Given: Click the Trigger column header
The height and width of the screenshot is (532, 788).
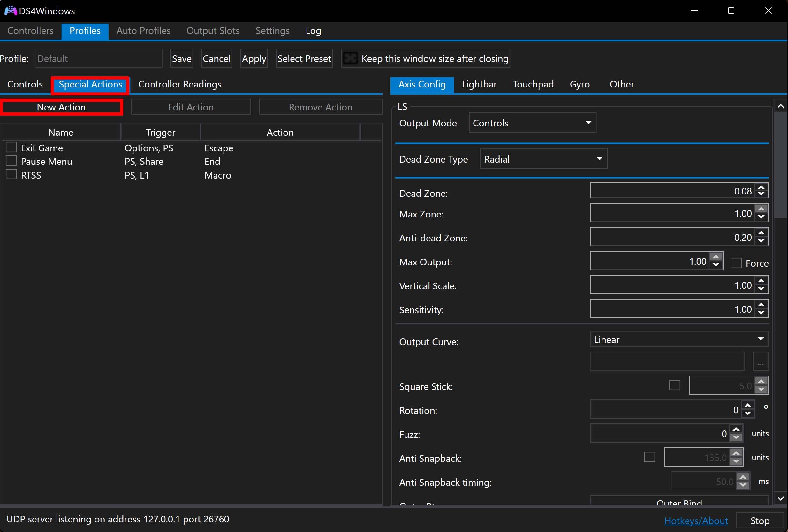Looking at the screenshot, I should (160, 132).
